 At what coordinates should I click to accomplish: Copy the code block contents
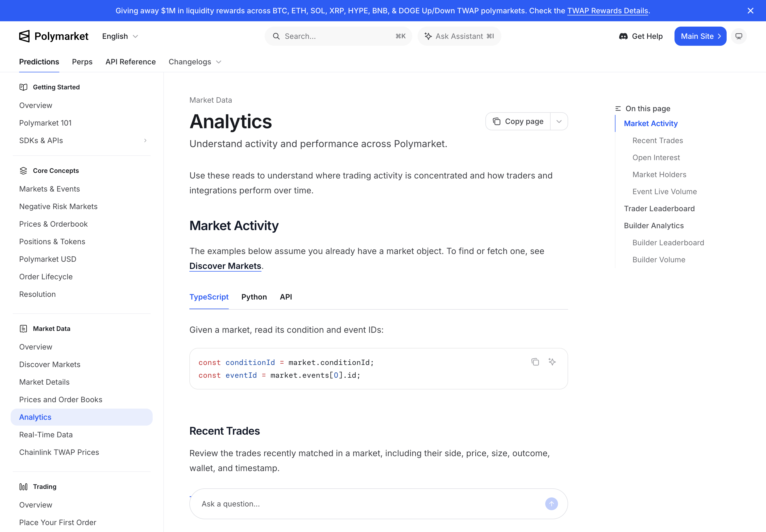[x=535, y=362]
